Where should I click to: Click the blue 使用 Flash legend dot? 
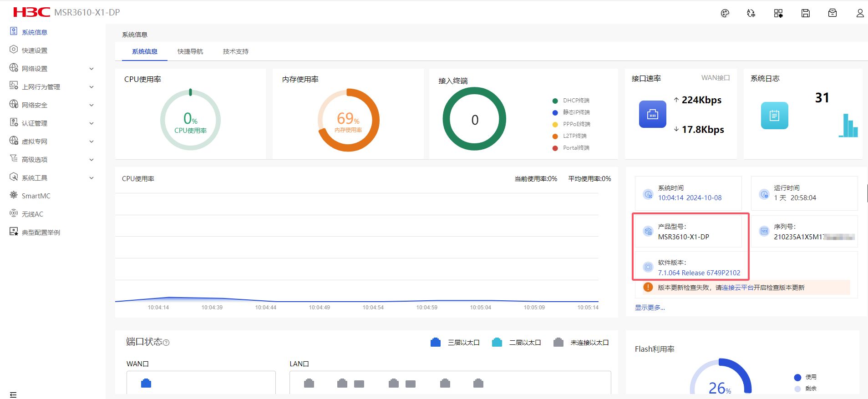pos(797,377)
